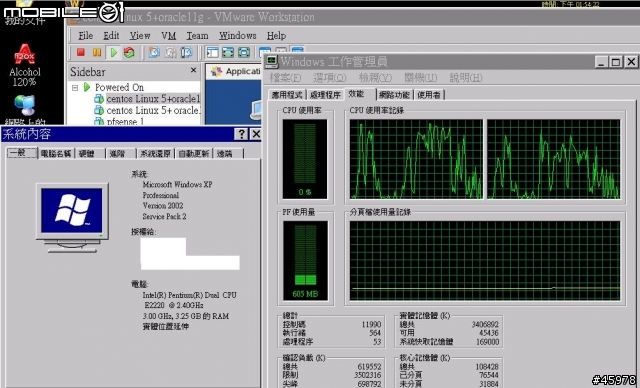Click the Reset VM icon in VMware toolbar
The height and width of the screenshot is (388, 640).
click(x=129, y=52)
